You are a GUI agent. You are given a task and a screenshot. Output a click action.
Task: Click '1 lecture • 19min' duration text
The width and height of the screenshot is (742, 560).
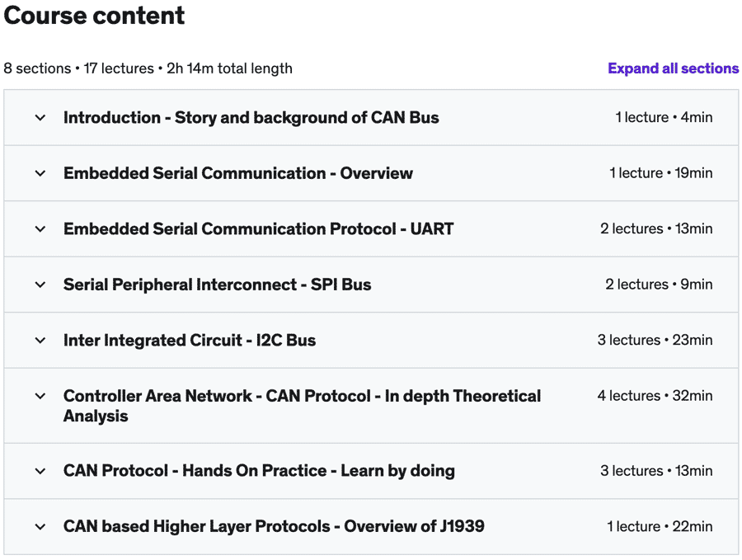pos(660,173)
